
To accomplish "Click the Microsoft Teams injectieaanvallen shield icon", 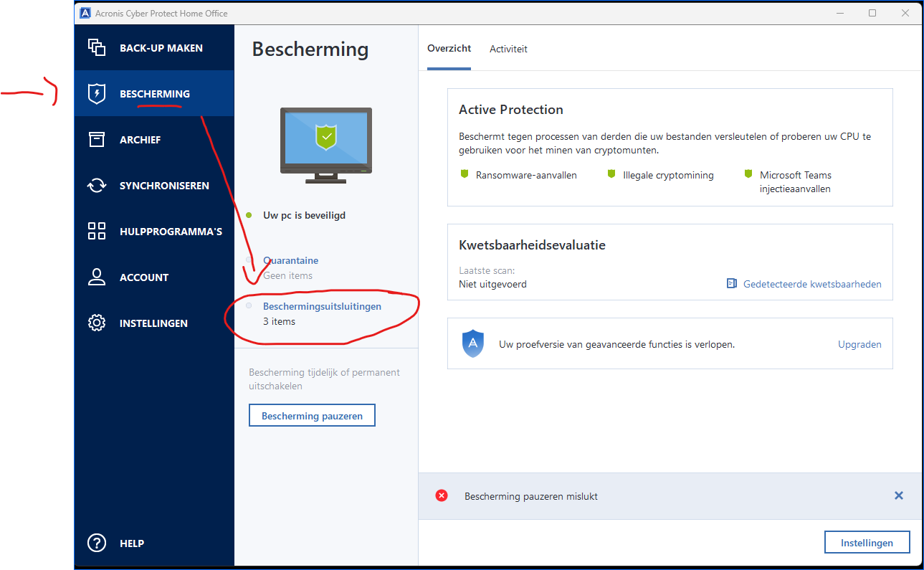I will 748,174.
